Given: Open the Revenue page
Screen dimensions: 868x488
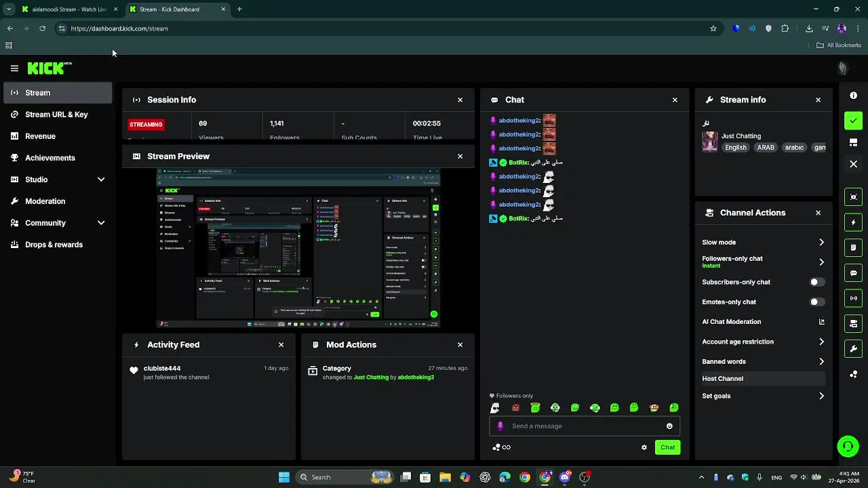Looking at the screenshot, I should (58, 136).
